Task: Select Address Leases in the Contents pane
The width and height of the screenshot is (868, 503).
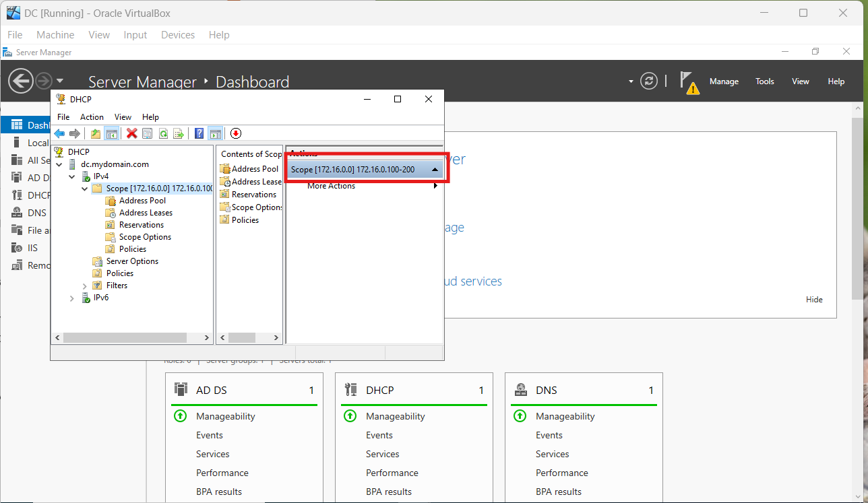Action: [x=251, y=182]
